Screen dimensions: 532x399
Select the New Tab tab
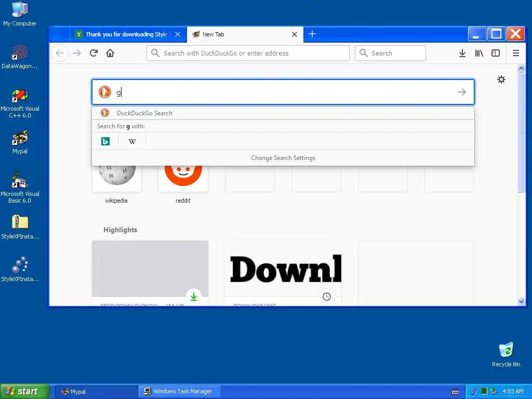[245, 34]
